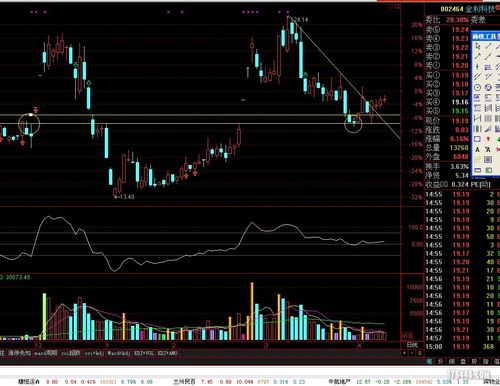500x386 pixels.
Task: Select the dense vertical bars tool in eighth row
Action: pyautogui.click(x=488, y=118)
